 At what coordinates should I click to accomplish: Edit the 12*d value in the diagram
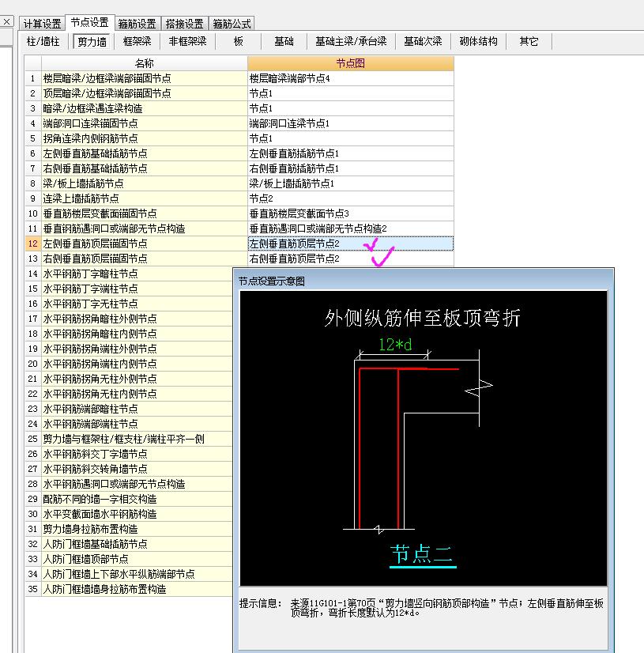point(395,345)
